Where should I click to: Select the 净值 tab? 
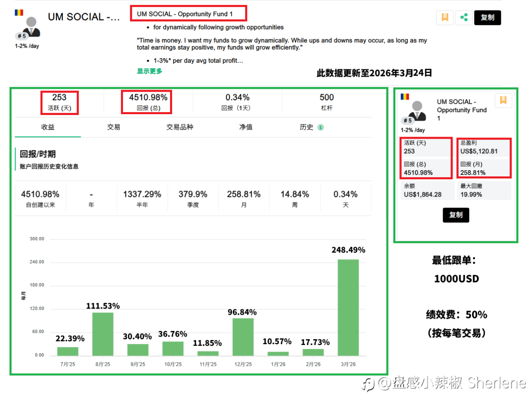tap(246, 127)
